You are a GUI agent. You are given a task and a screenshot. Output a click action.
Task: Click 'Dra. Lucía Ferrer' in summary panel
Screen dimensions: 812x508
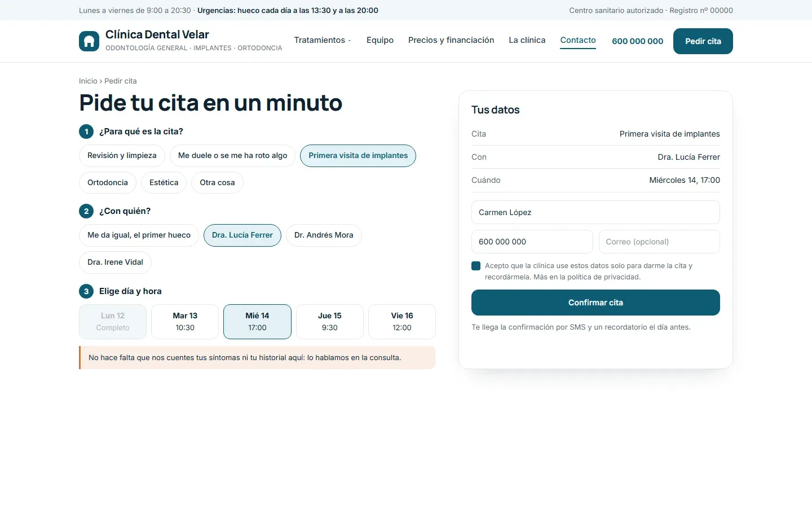pyautogui.click(x=689, y=157)
